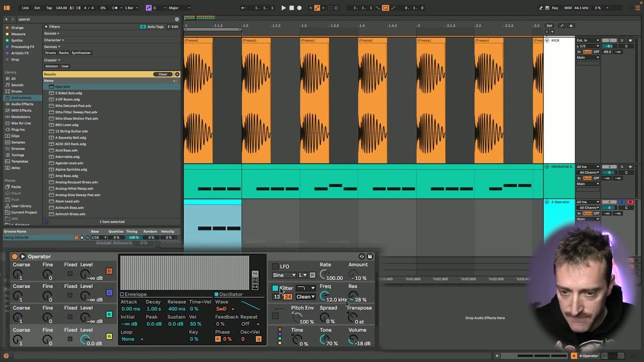Open Packs under Places

[x=16, y=187]
